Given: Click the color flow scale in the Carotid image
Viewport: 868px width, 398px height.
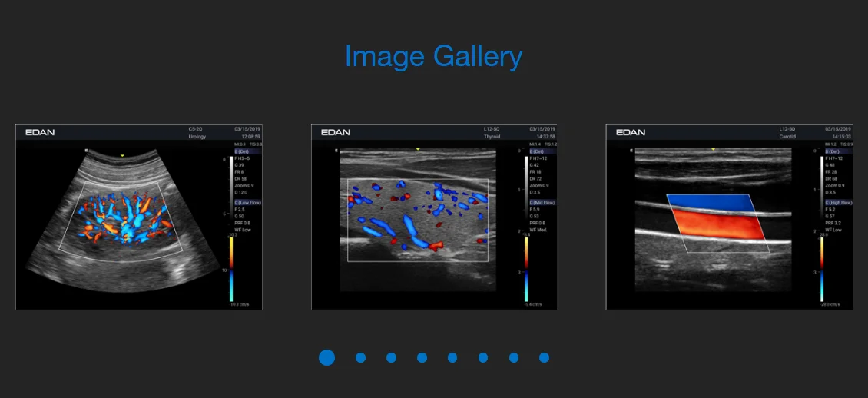Looking at the screenshot, I should tap(821, 268).
